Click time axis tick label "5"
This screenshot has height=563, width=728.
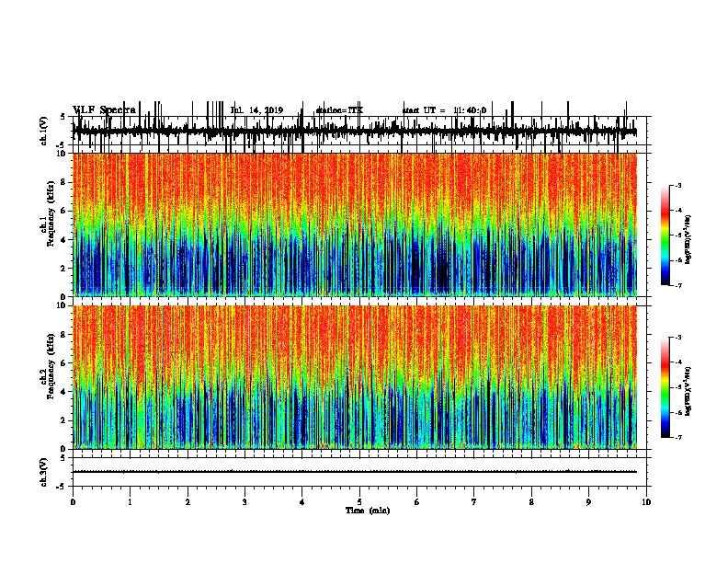pos(359,502)
